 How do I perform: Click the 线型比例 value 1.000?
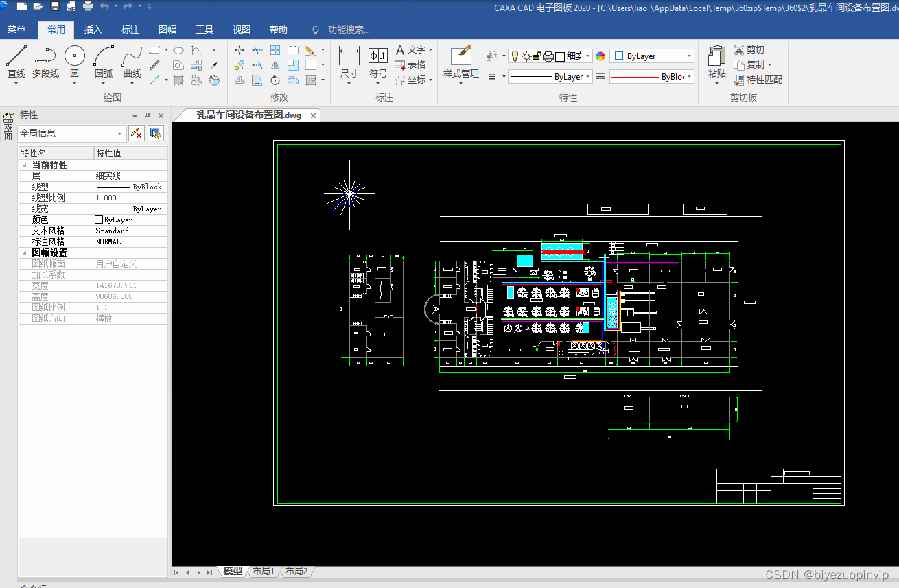(130, 198)
